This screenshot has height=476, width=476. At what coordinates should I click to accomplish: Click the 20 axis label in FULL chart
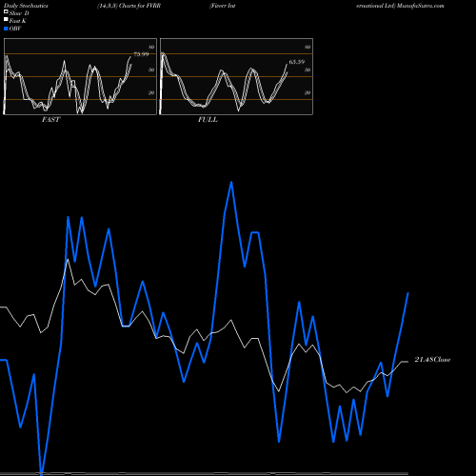pyautogui.click(x=307, y=92)
